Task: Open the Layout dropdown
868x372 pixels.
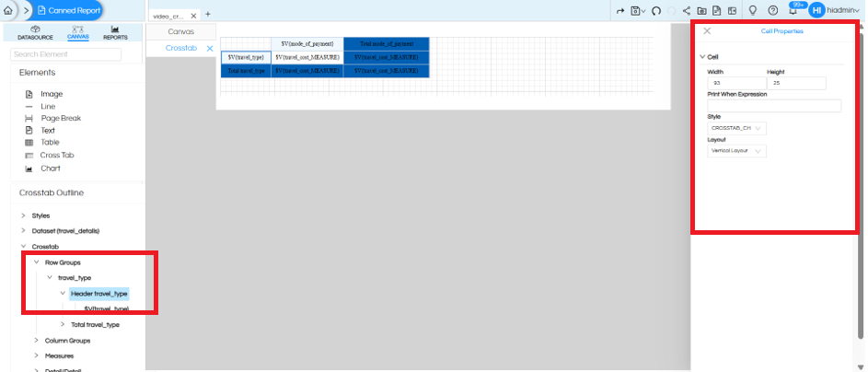Action: click(x=736, y=151)
